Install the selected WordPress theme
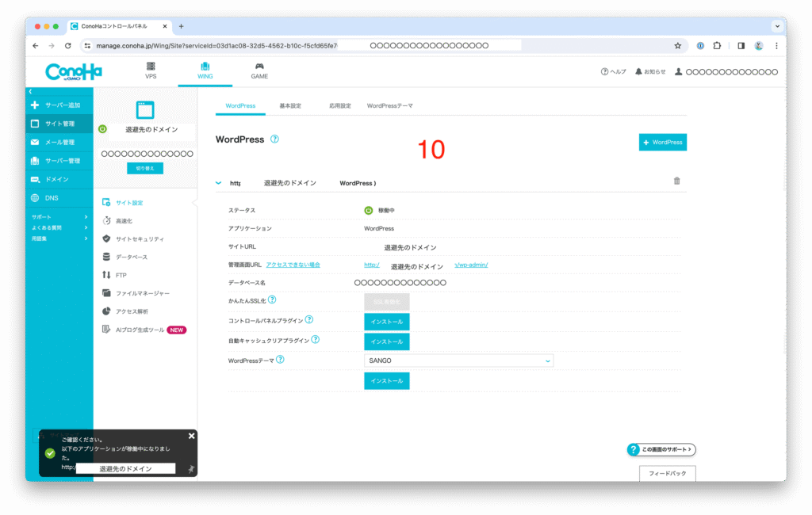This screenshot has width=812, height=515. tap(386, 381)
